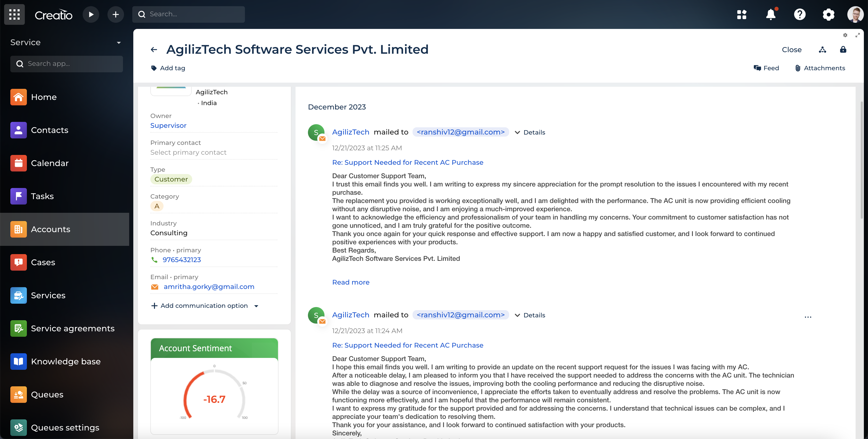The width and height of the screenshot is (868, 439).
Task: Click Add communication option
Action: click(x=204, y=305)
